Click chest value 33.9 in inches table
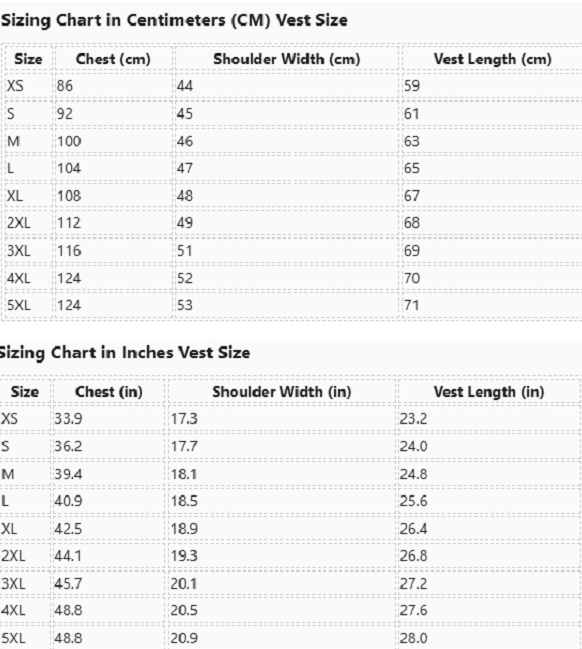The width and height of the screenshot is (582, 649). [68, 418]
